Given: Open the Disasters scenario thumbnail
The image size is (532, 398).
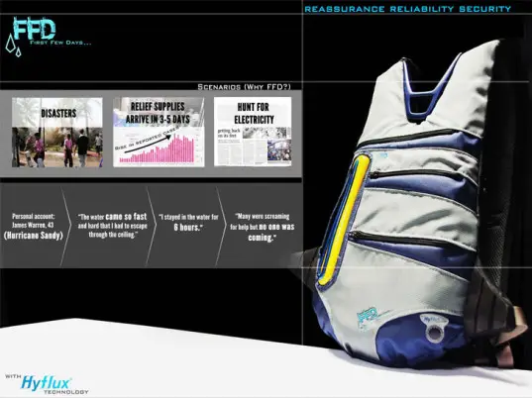Looking at the screenshot, I should (57, 133).
